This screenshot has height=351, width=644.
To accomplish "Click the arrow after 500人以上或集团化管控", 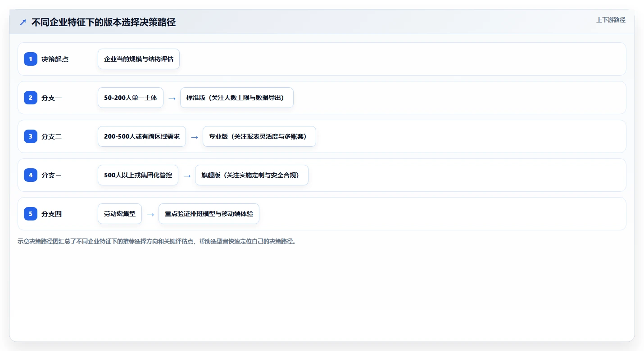I will click(186, 175).
